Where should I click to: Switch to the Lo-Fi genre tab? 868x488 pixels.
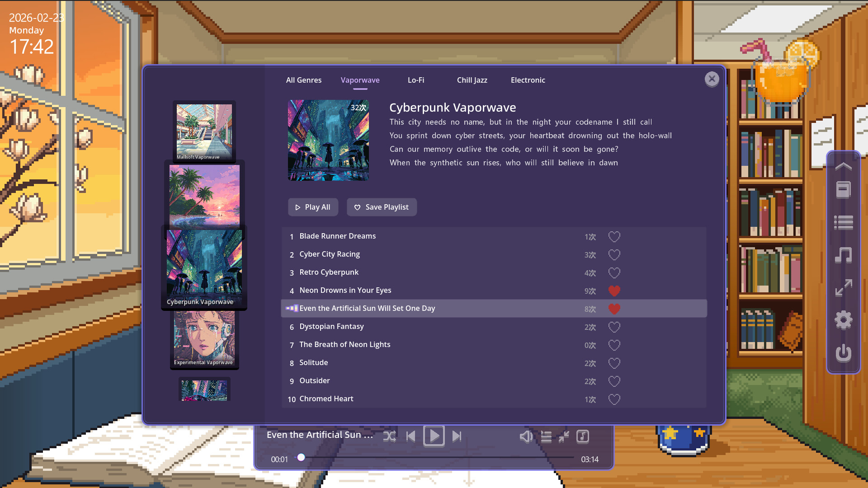click(415, 80)
